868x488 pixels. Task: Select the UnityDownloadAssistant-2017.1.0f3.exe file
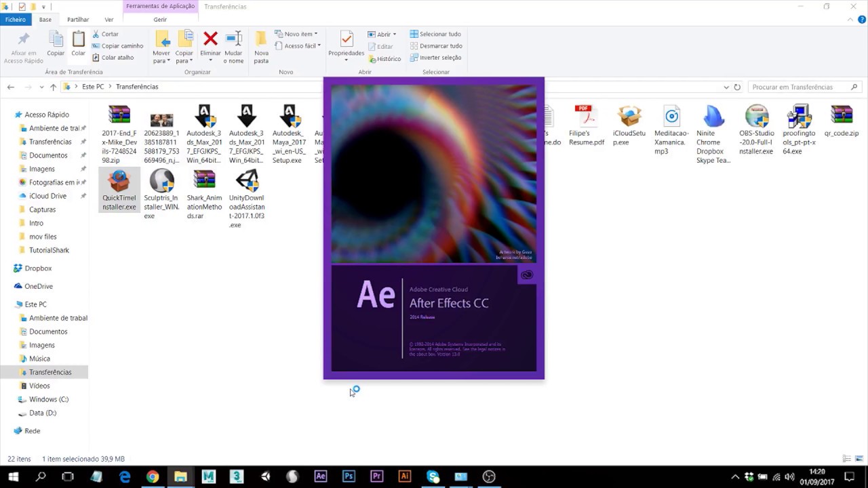click(x=247, y=199)
